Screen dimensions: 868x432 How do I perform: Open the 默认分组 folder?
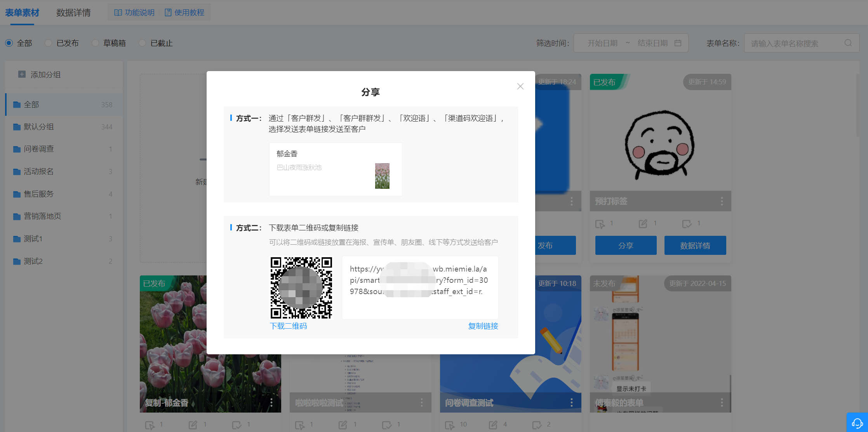(64, 127)
